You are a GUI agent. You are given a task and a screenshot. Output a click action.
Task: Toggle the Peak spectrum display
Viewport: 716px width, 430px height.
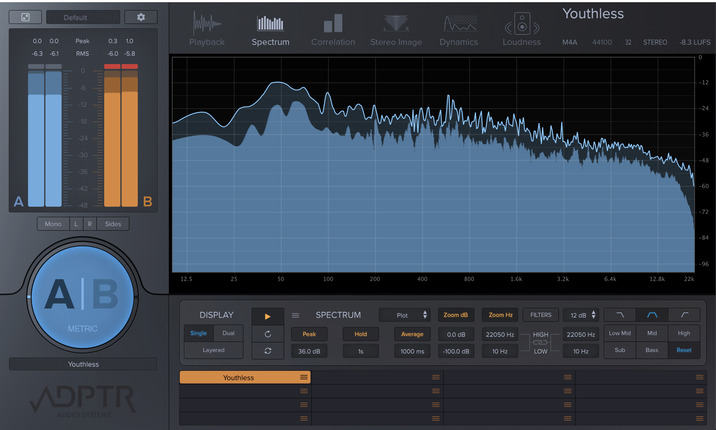click(x=308, y=334)
